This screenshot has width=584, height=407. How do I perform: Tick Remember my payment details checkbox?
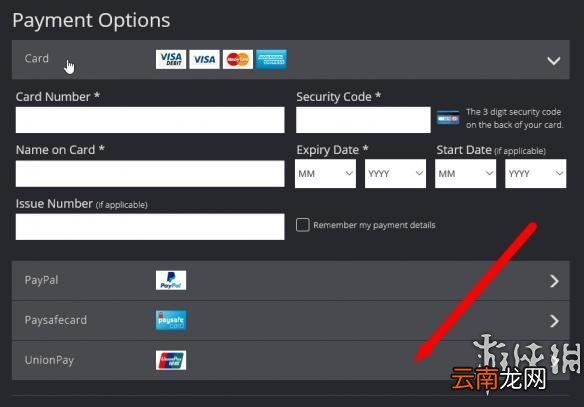pyautogui.click(x=302, y=225)
